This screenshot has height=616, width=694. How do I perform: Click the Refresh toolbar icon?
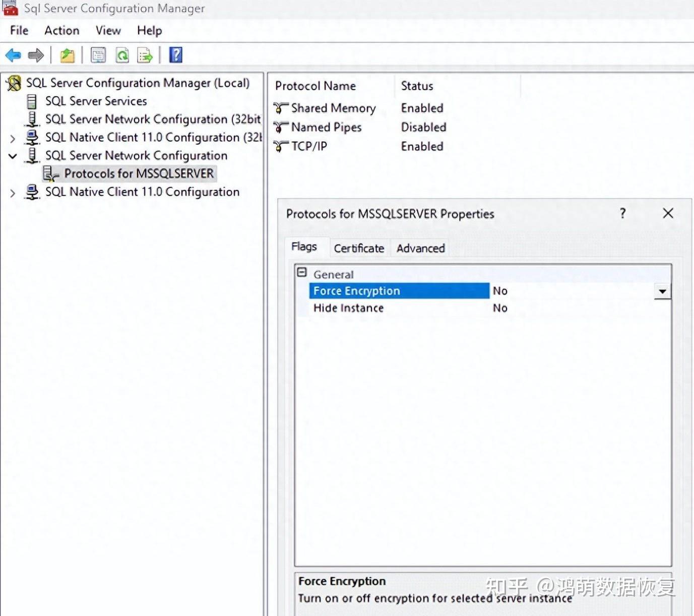pos(122,55)
